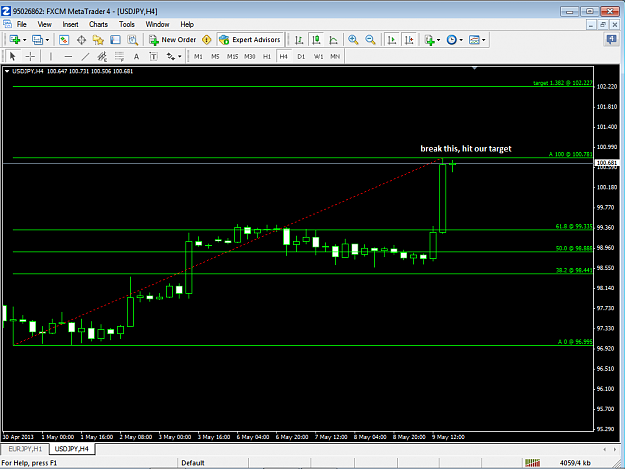
Task: Expand the Arrows objects dropdown
Action: point(180,57)
